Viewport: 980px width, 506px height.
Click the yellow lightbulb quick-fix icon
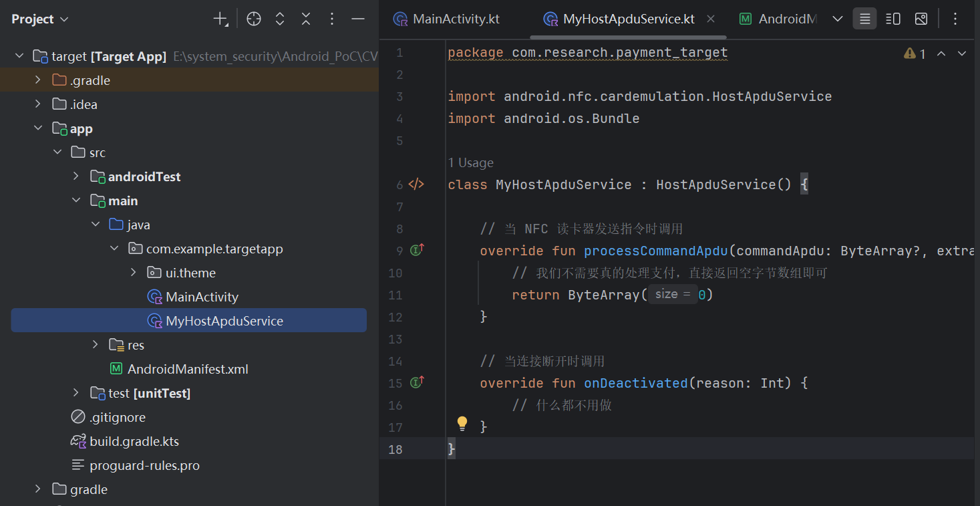pyautogui.click(x=462, y=423)
